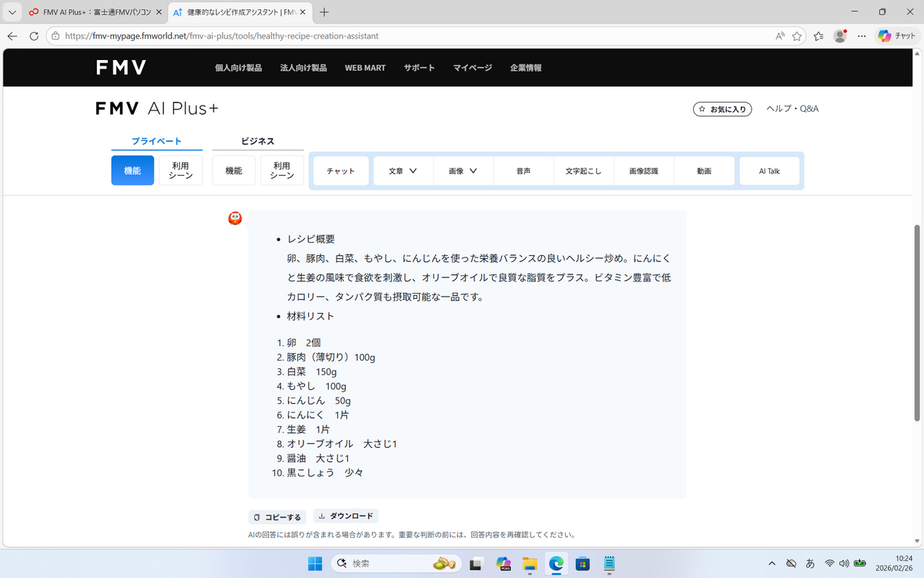Open the ヘルプ・Q&A link
This screenshot has height=578, width=924.
pos(792,109)
